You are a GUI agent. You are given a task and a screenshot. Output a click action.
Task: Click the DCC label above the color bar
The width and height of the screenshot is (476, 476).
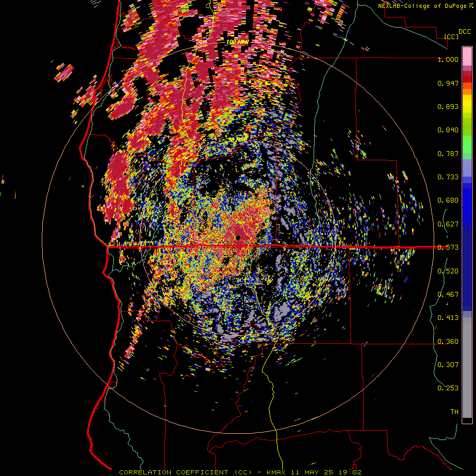point(464,32)
